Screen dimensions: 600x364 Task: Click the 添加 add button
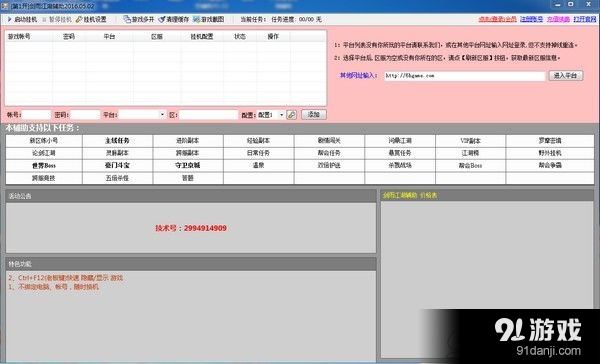click(314, 114)
